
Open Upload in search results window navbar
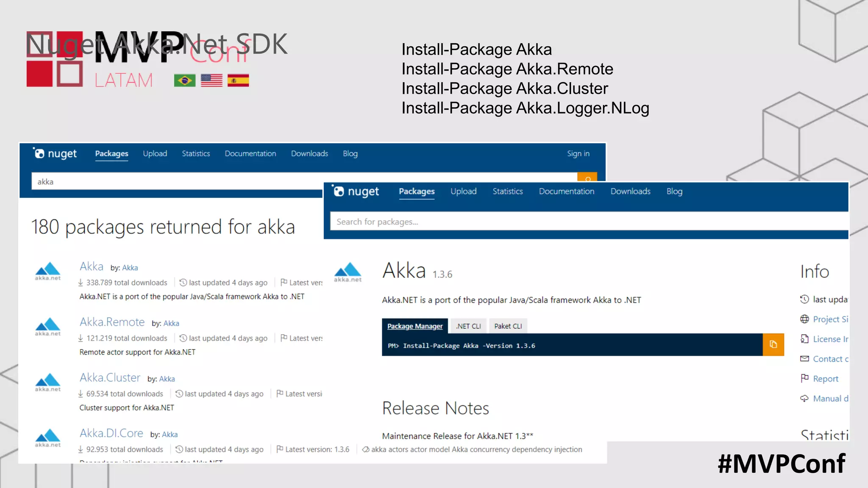155,153
